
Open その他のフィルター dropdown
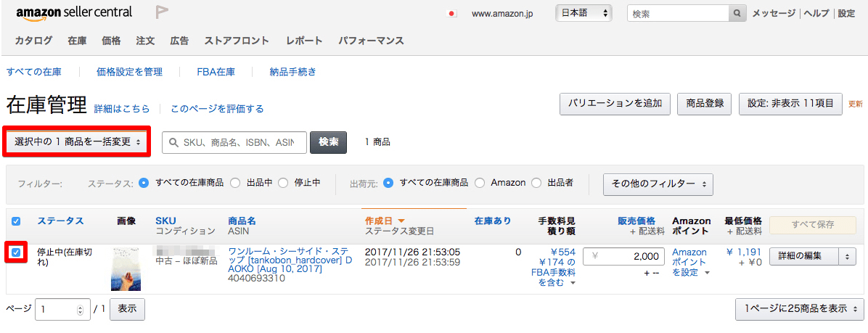tap(658, 184)
